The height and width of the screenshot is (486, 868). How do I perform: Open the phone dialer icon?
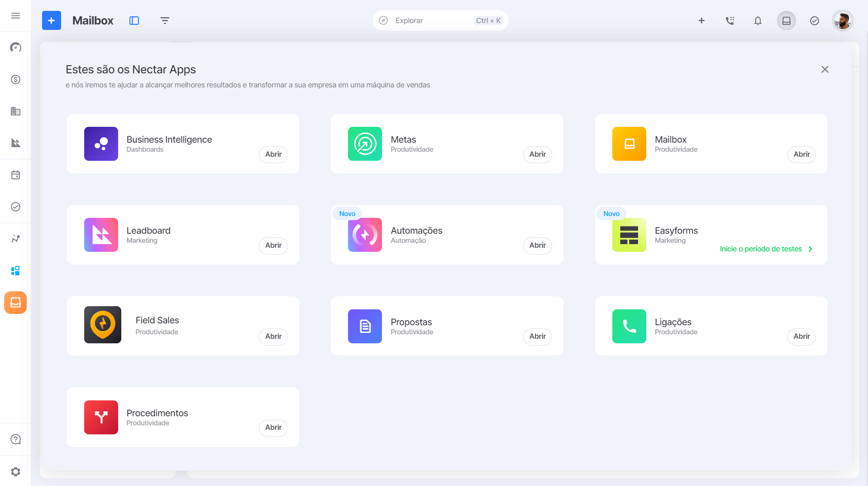pos(730,20)
